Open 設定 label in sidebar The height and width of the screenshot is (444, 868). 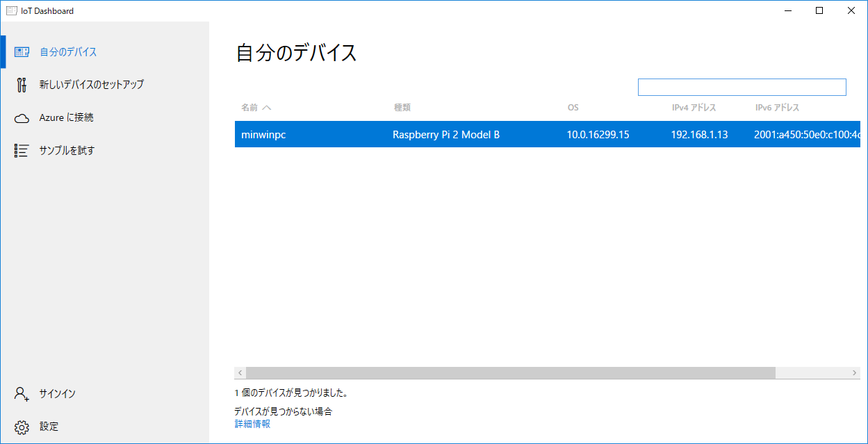click(x=49, y=427)
